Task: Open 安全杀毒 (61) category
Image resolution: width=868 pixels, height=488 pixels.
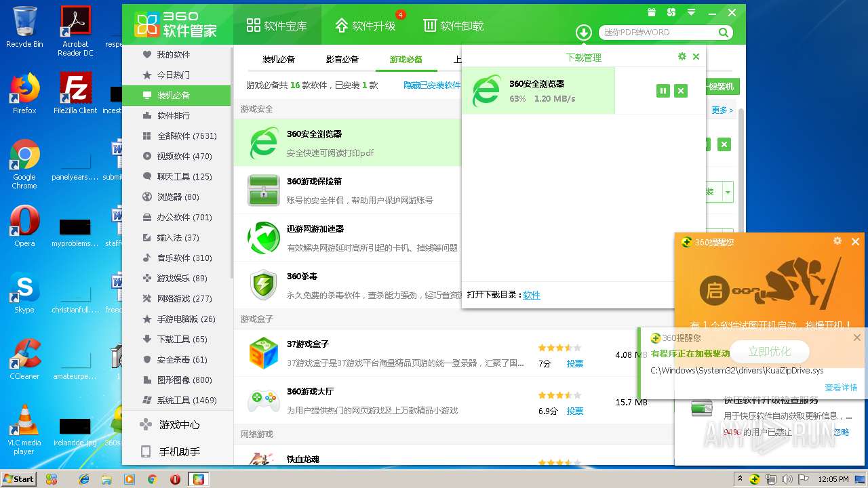Action: click(176, 359)
